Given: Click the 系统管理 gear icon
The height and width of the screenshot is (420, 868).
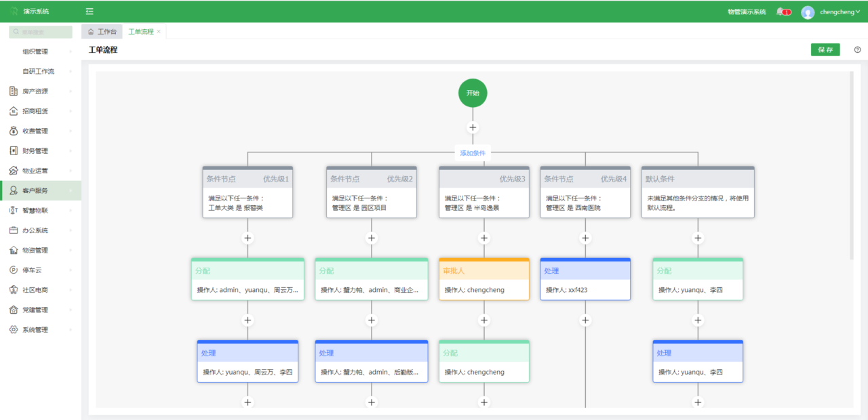Looking at the screenshot, I should tap(14, 329).
